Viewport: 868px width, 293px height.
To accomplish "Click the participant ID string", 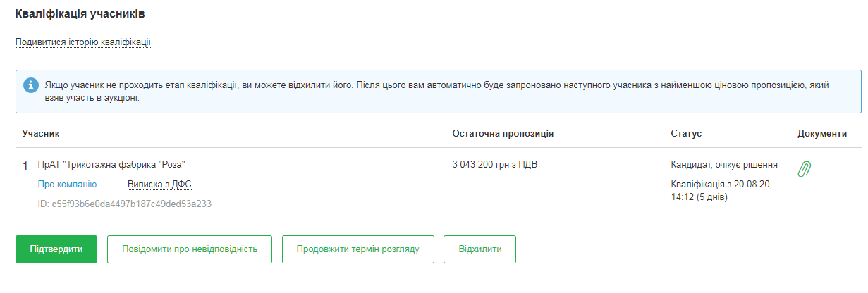I will [x=125, y=204].
